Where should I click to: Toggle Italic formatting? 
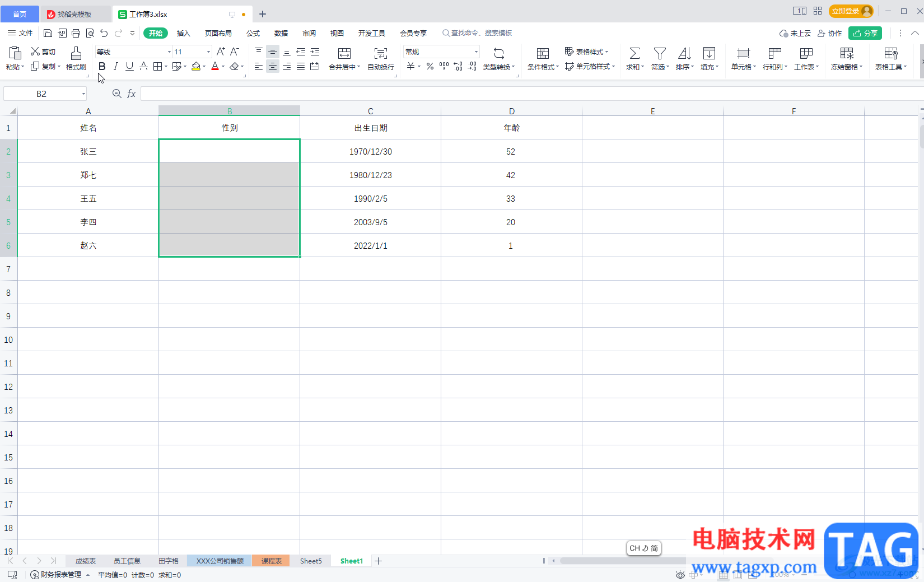tap(115, 66)
